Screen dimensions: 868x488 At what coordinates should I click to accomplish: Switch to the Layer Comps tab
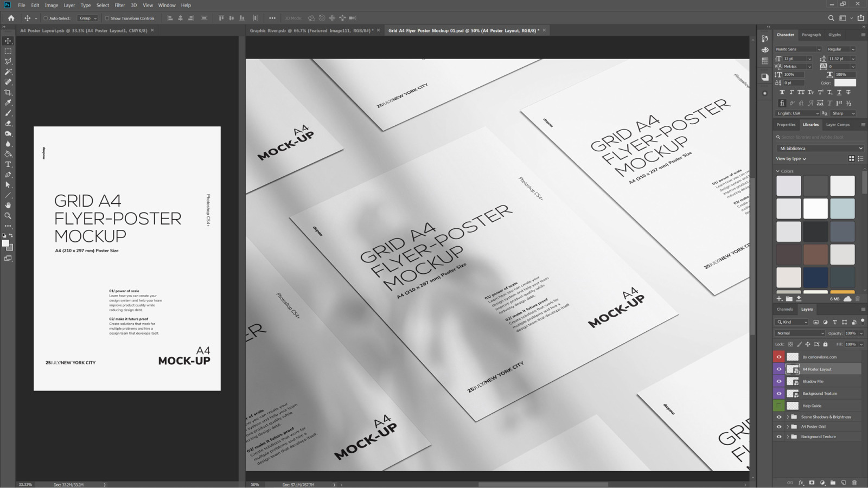click(838, 125)
